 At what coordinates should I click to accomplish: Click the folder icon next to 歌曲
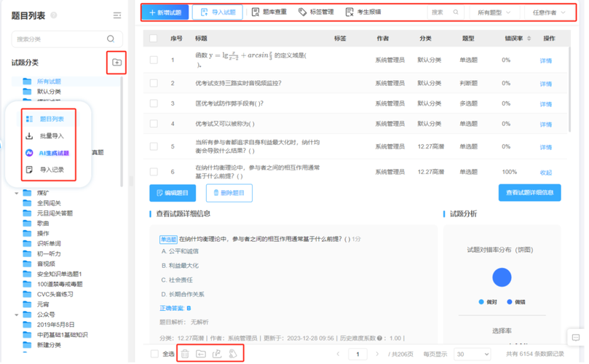27,223
